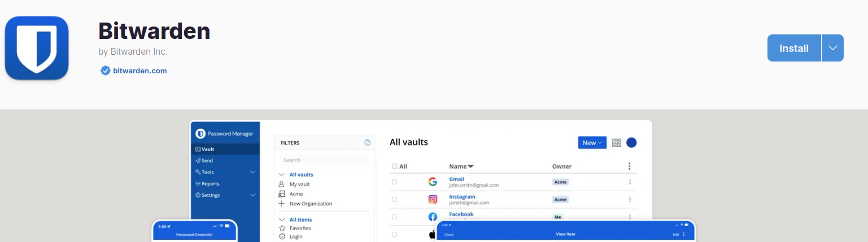
Task: Expand the Settings chevron in sidebar
Action: click(x=252, y=195)
